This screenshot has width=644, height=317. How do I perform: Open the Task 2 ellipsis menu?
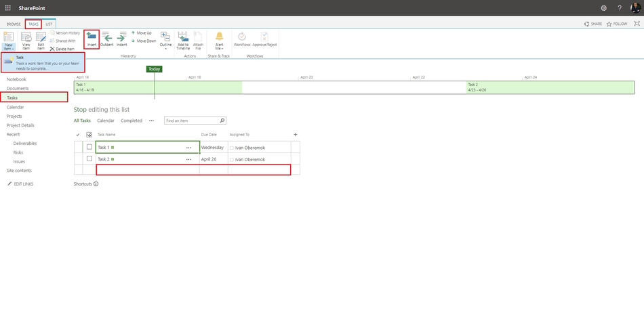tap(188, 159)
